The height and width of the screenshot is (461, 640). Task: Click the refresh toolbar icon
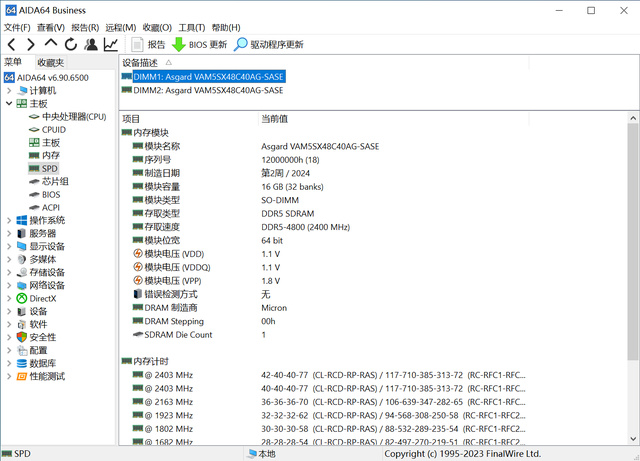click(x=71, y=44)
